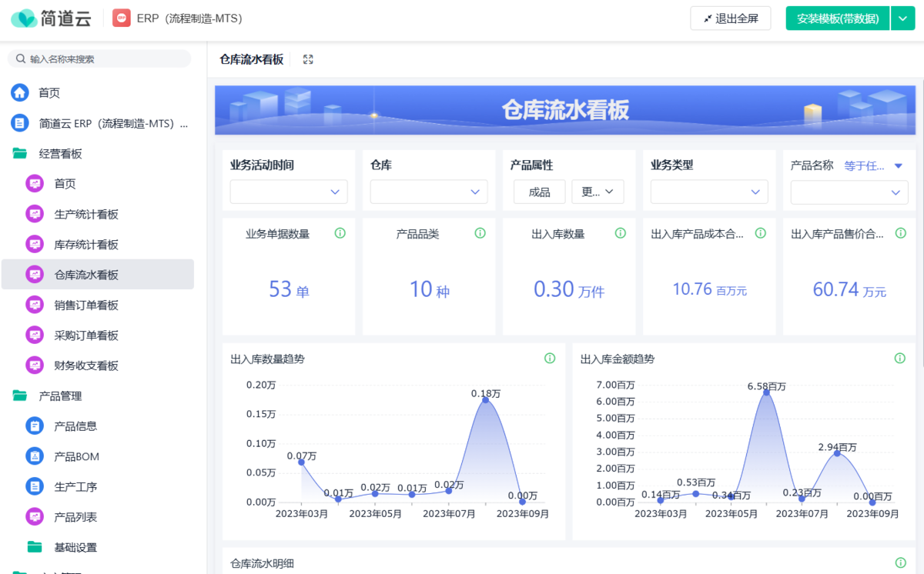
Task: Click the 简道云 logo
Action: tap(51, 18)
